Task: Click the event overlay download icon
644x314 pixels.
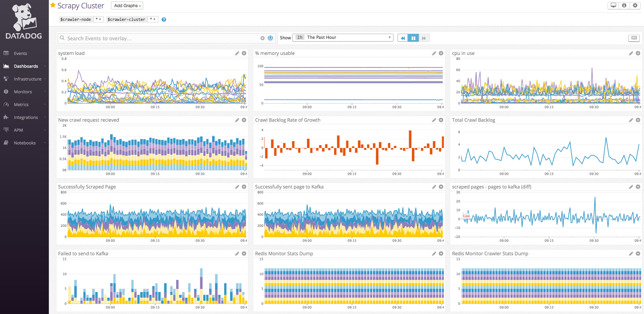Action: pyautogui.click(x=270, y=38)
